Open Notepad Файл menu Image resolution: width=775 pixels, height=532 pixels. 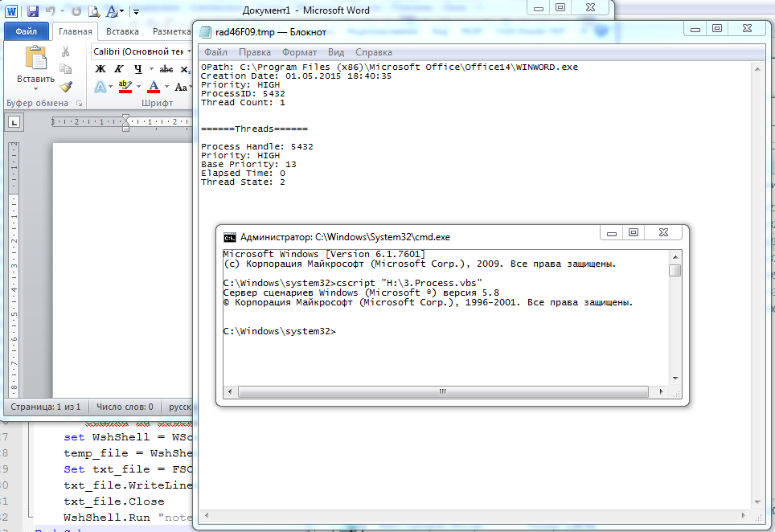[215, 52]
